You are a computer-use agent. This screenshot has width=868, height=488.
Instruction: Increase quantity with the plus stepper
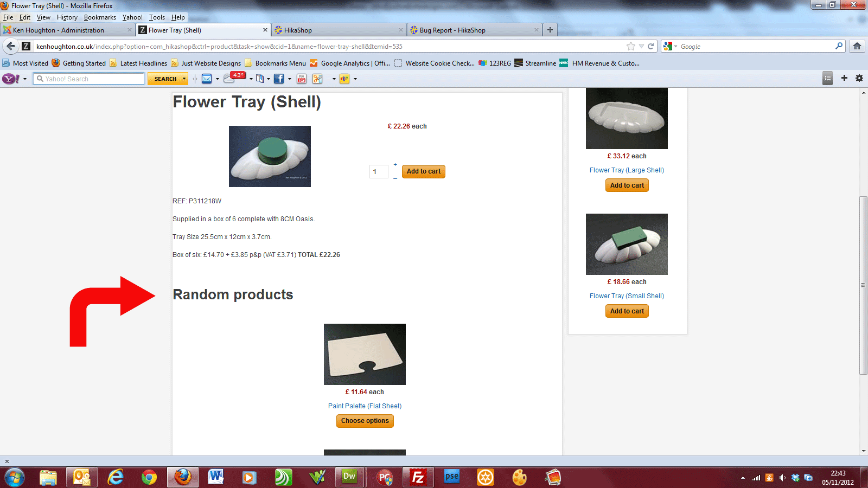click(395, 164)
